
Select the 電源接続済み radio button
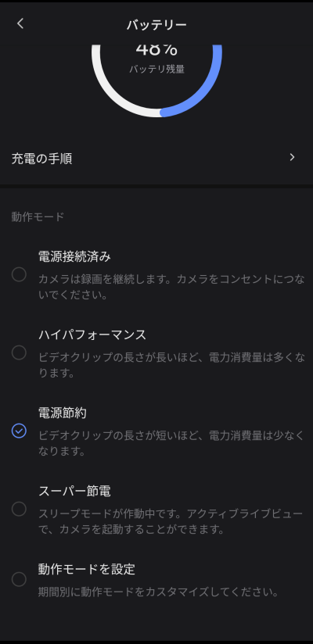(19, 274)
